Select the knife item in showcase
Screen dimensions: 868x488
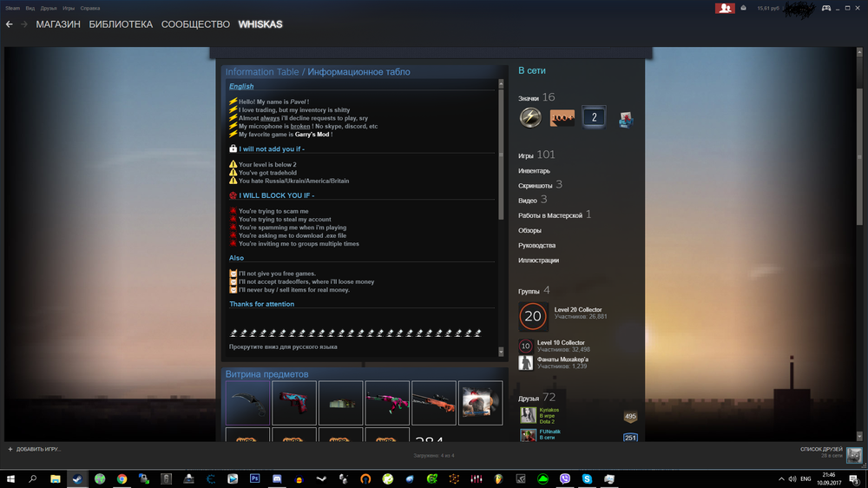click(247, 403)
